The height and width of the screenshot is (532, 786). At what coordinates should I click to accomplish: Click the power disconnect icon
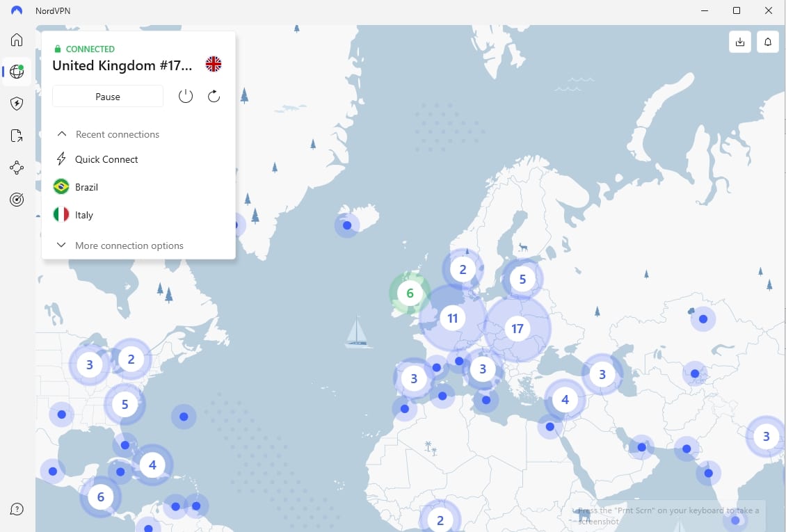pyautogui.click(x=186, y=96)
